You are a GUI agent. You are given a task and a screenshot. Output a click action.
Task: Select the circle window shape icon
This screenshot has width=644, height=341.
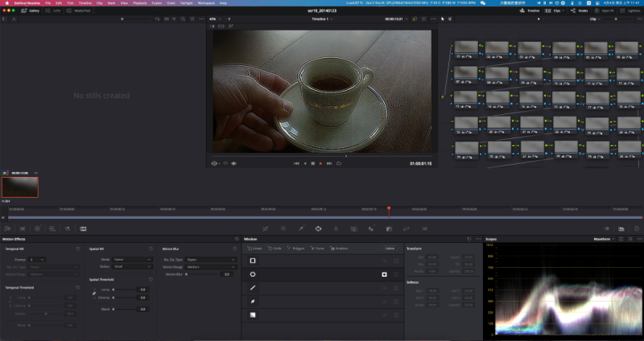pyautogui.click(x=253, y=274)
